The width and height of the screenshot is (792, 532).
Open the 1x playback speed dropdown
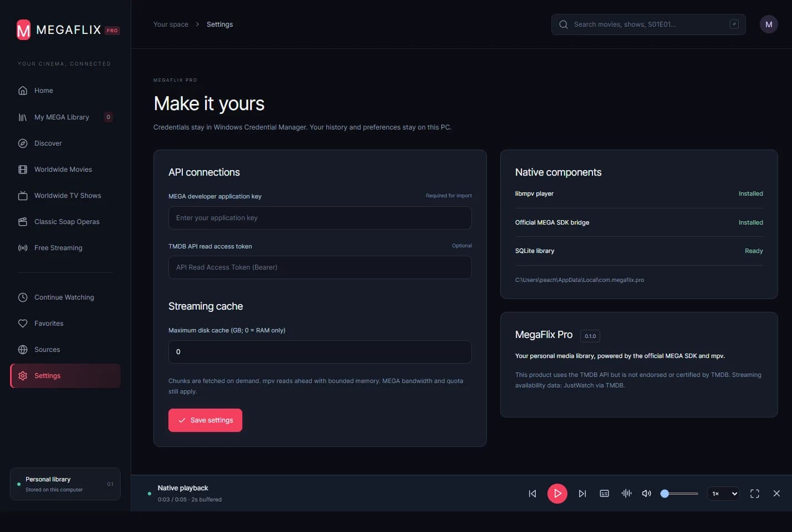tap(723, 494)
